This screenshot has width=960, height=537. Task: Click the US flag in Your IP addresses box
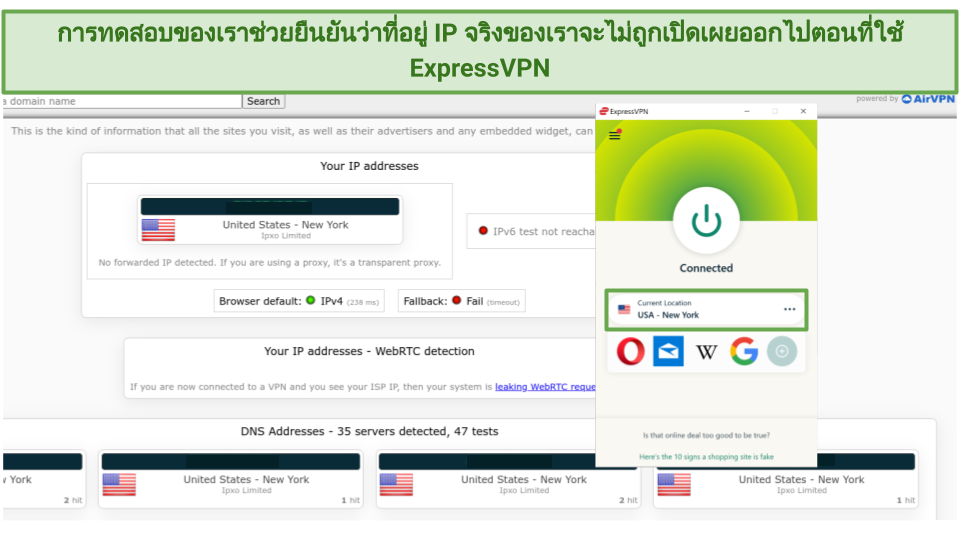point(158,230)
